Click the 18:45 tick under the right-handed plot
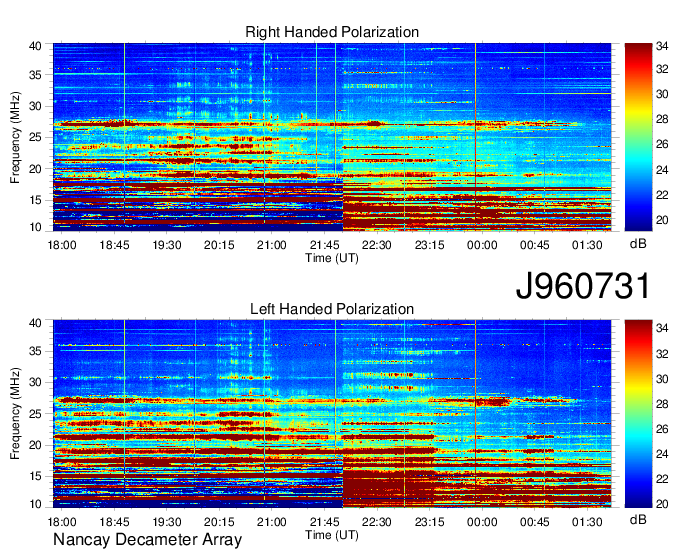Viewport: 680px width, 552px height. [114, 245]
